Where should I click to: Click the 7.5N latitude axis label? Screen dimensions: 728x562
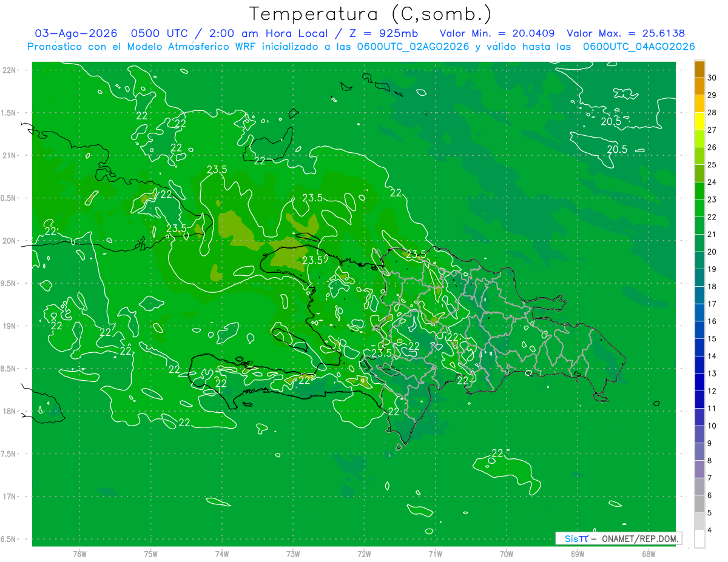coord(9,454)
